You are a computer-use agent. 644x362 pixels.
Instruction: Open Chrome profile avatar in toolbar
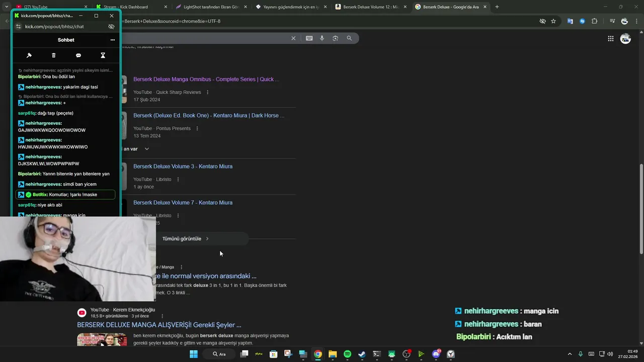coord(624,21)
